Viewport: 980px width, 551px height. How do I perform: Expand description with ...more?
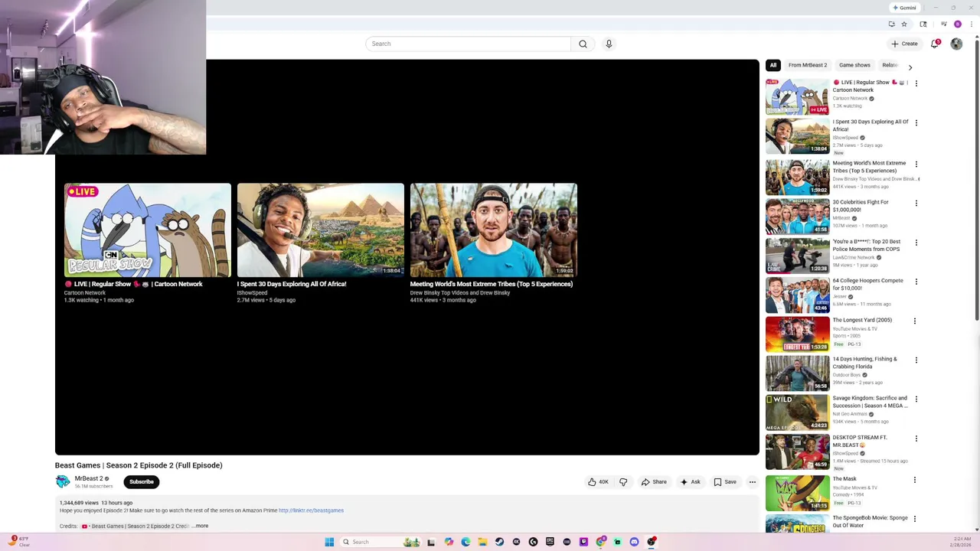tap(201, 526)
